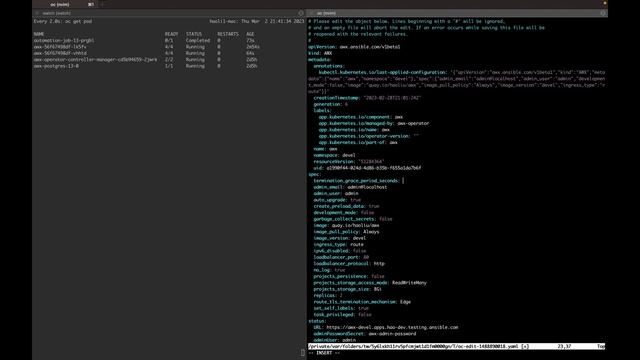Click the right pane oc title bar
Viewport: 640px width, 360px height.
click(457, 13)
